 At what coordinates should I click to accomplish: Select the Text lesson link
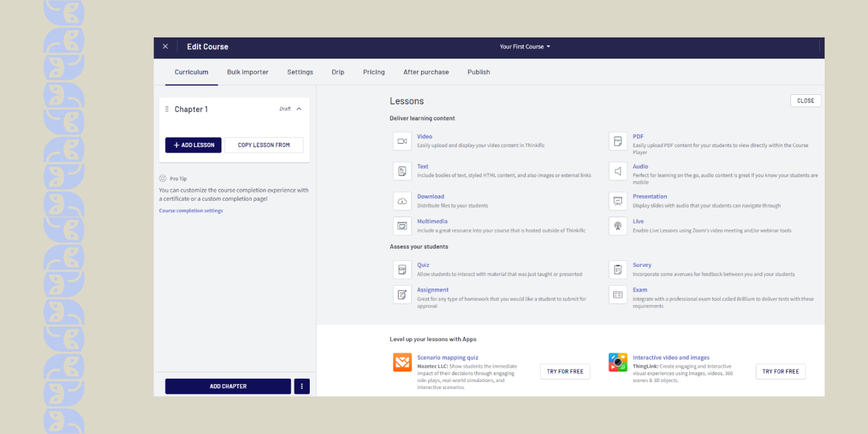click(x=423, y=167)
